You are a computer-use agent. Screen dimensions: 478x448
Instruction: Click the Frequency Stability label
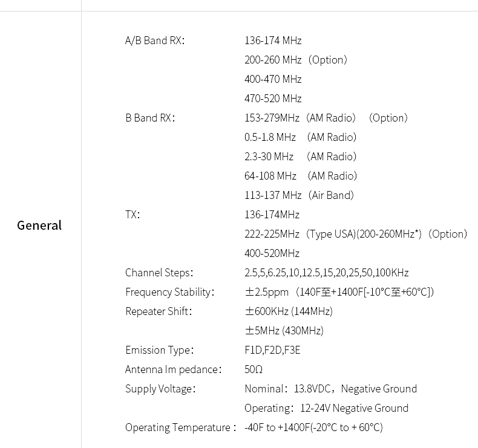click(169, 292)
